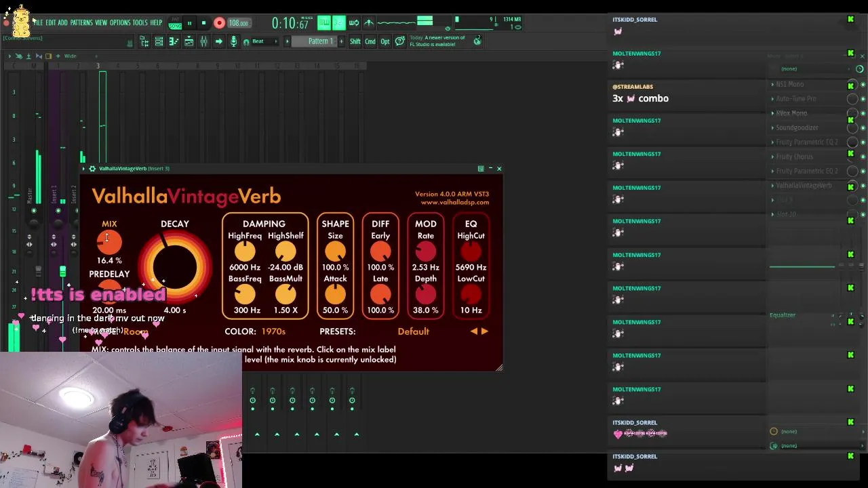Viewport: 868px width, 488px height.
Task: Open the TOOLS menu
Action: pyautogui.click(x=140, y=23)
